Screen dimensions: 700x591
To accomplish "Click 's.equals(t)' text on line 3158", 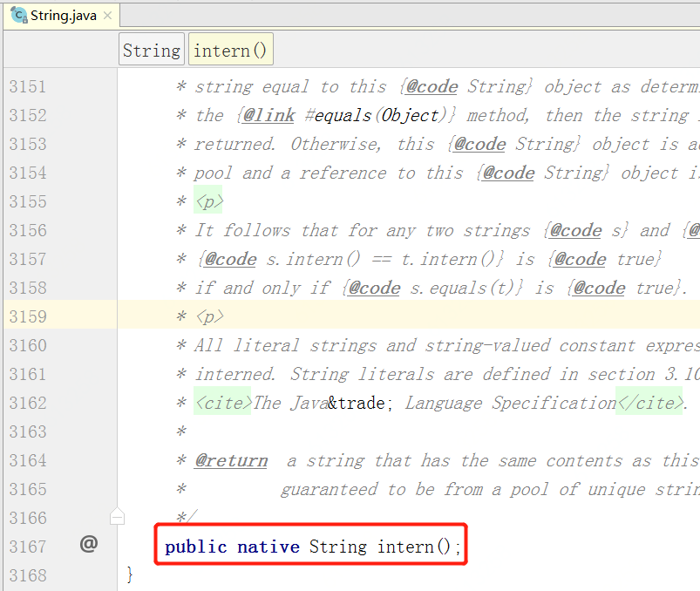I will point(462,288).
